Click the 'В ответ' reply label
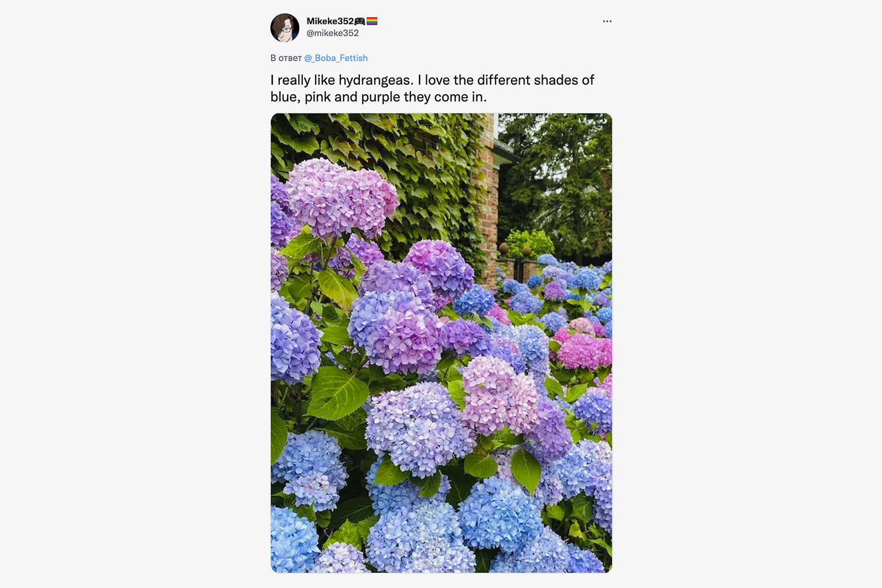 (286, 58)
